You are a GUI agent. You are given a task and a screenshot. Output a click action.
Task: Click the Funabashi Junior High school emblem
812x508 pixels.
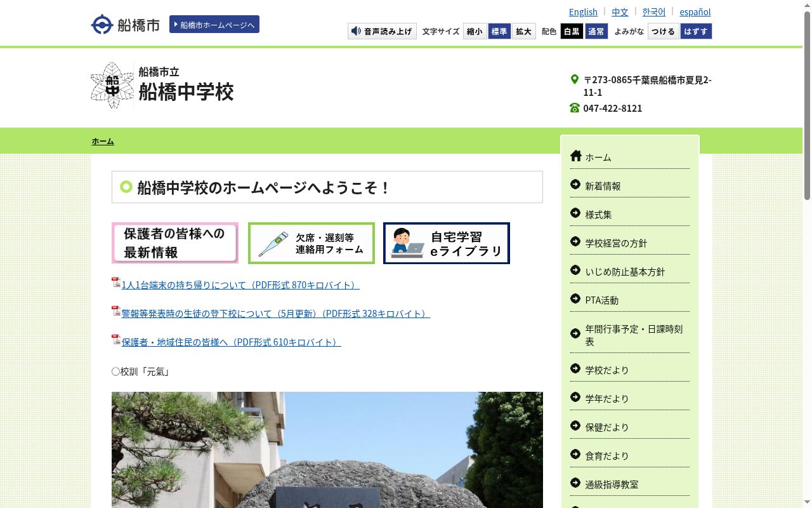point(112,85)
